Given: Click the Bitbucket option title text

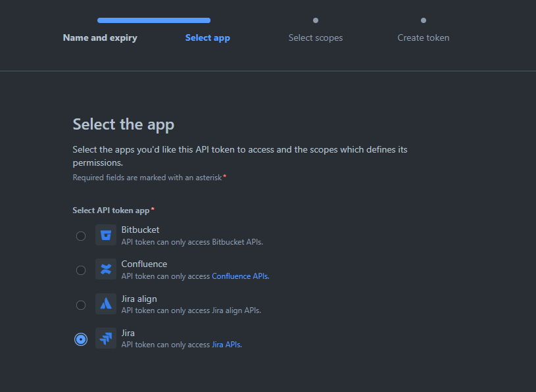Looking at the screenshot, I should tap(140, 230).
